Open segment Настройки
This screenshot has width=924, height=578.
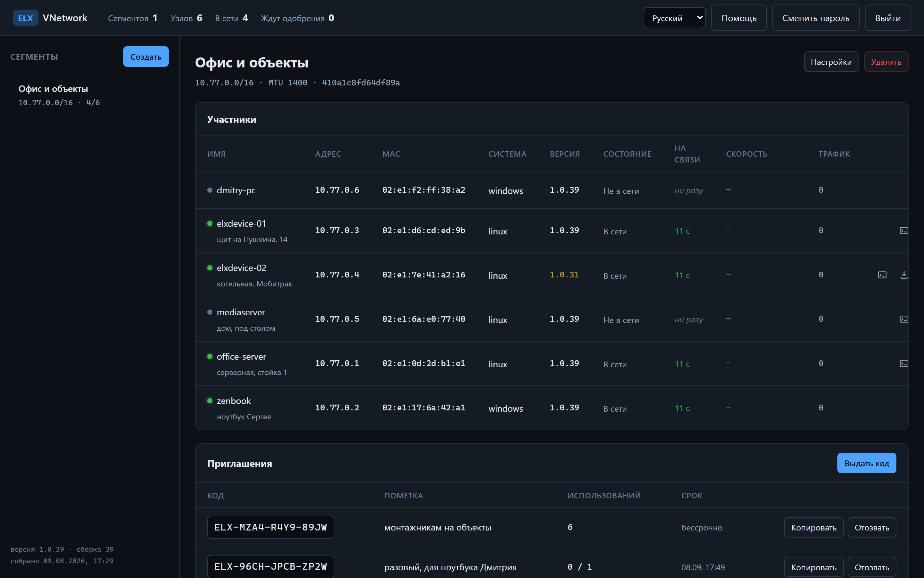831,62
